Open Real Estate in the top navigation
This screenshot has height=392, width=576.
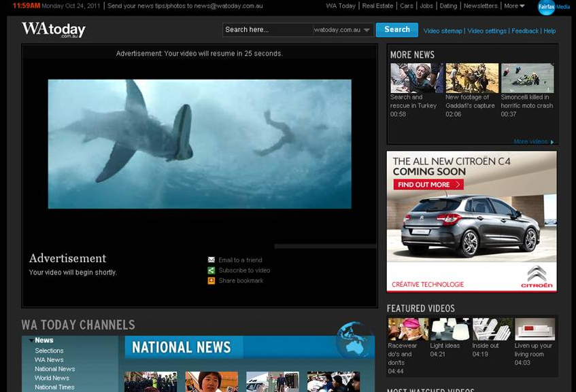click(x=377, y=6)
